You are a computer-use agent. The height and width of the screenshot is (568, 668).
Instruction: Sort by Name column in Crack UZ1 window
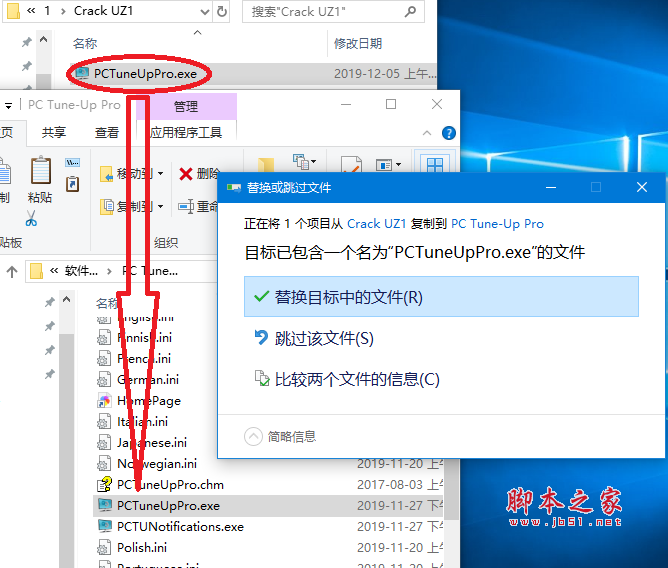click(85, 43)
